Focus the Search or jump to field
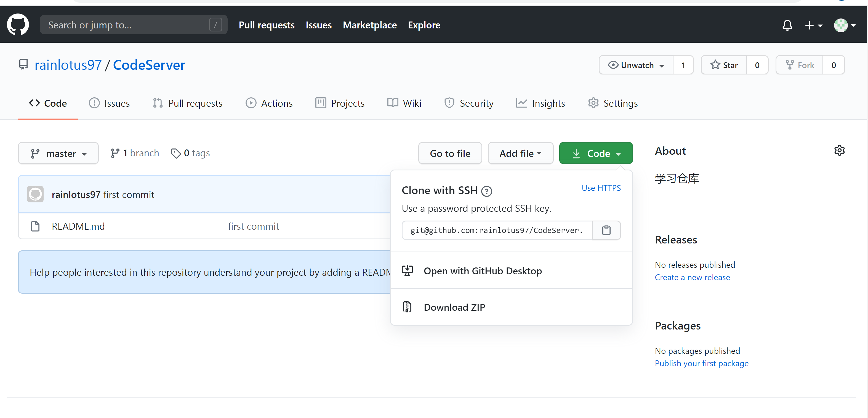868x418 pixels. [x=128, y=25]
